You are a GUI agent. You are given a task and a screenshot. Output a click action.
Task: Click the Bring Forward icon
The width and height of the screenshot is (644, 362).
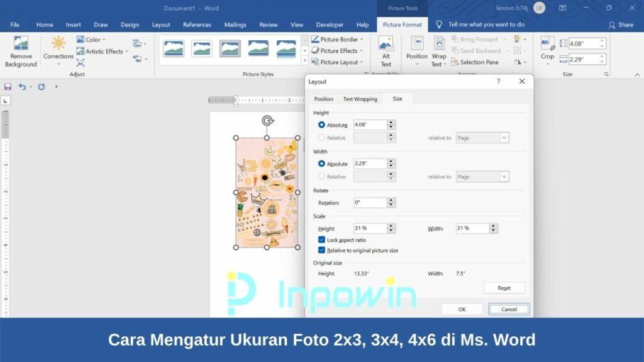(x=455, y=39)
